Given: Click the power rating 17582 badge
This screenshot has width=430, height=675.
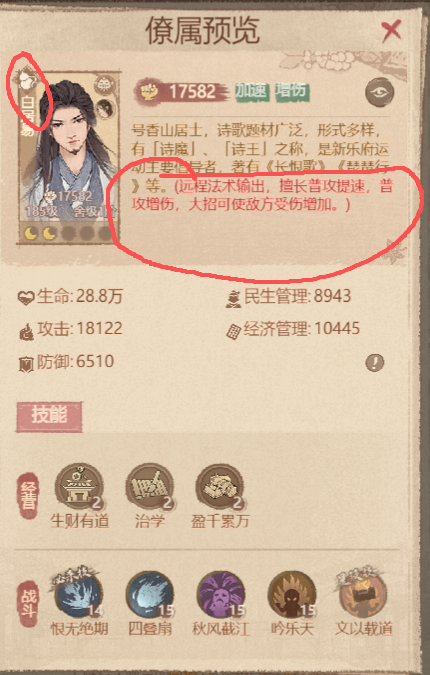Looking at the screenshot, I should [181, 92].
